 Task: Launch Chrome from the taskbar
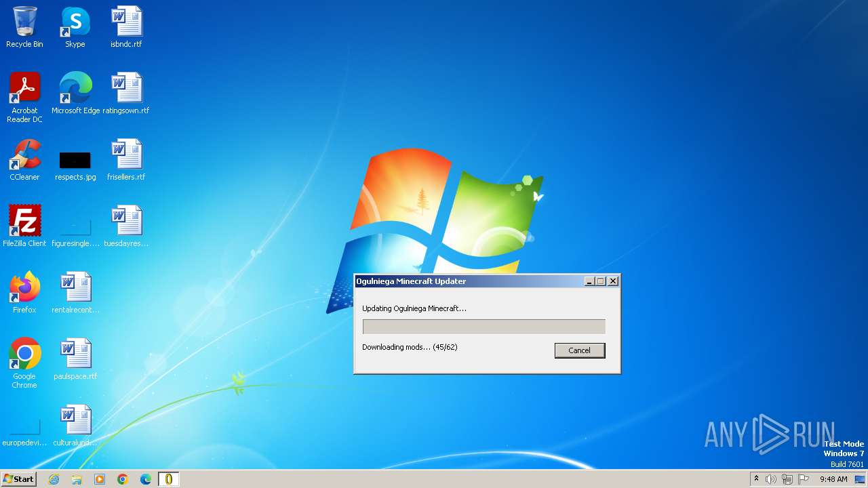pos(123,479)
